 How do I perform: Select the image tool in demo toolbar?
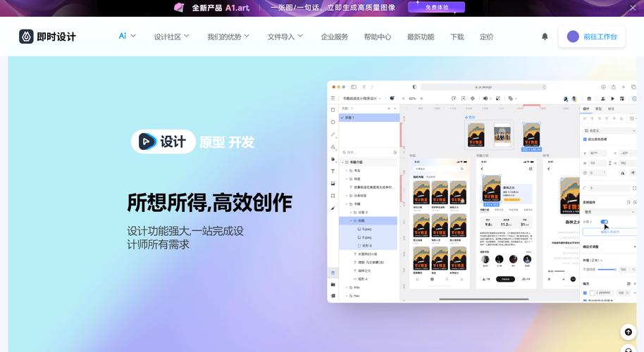point(333,183)
